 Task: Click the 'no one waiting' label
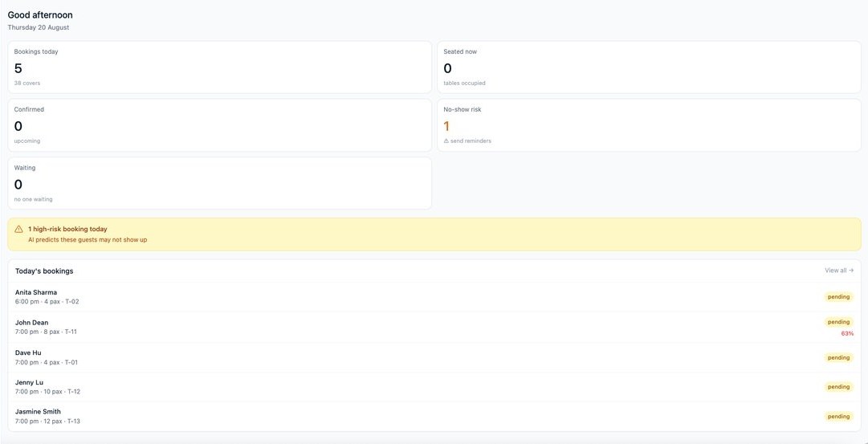click(x=33, y=199)
